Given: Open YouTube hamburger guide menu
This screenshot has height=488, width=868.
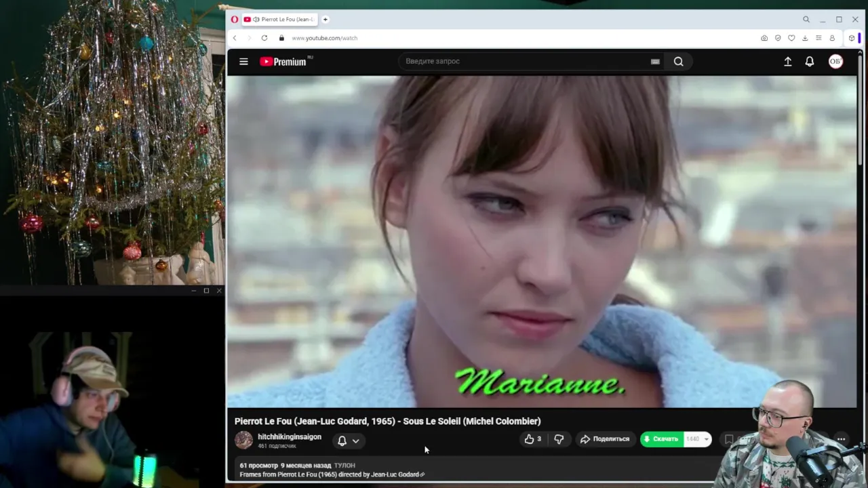Looking at the screenshot, I should [243, 62].
